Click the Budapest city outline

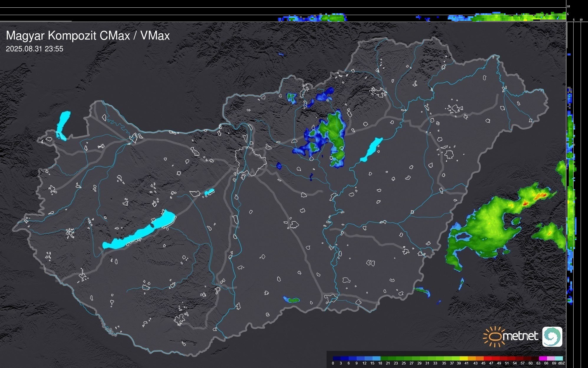pos(251,161)
